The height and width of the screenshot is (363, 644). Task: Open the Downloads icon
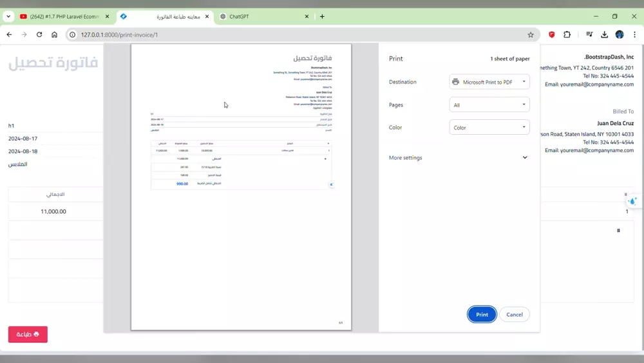coord(604,35)
